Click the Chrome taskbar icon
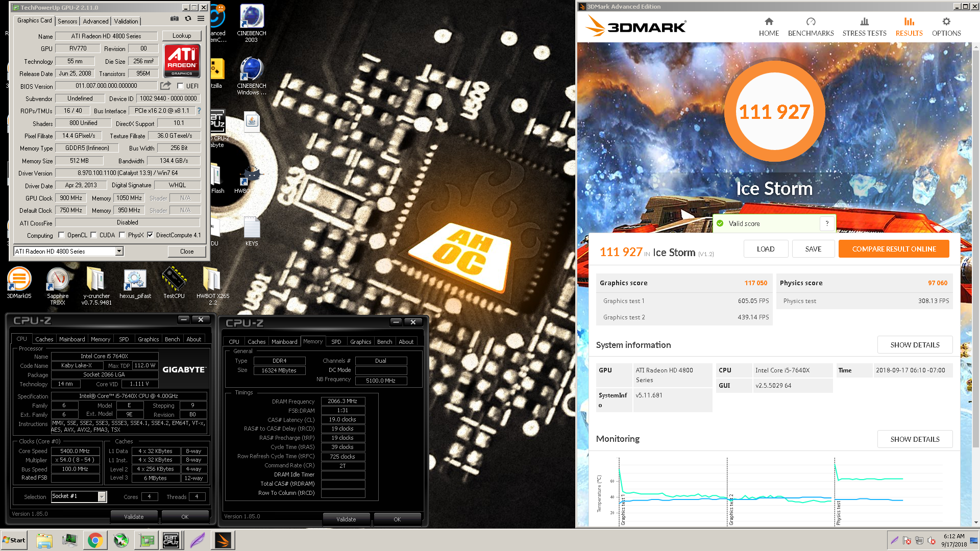980x551 pixels. click(x=94, y=540)
